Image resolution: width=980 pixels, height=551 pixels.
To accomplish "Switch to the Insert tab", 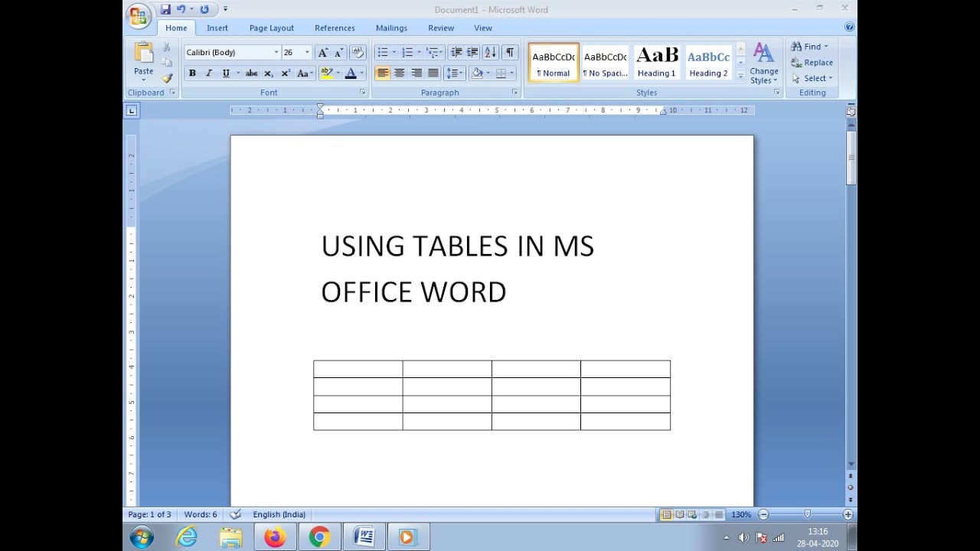I will point(217,28).
